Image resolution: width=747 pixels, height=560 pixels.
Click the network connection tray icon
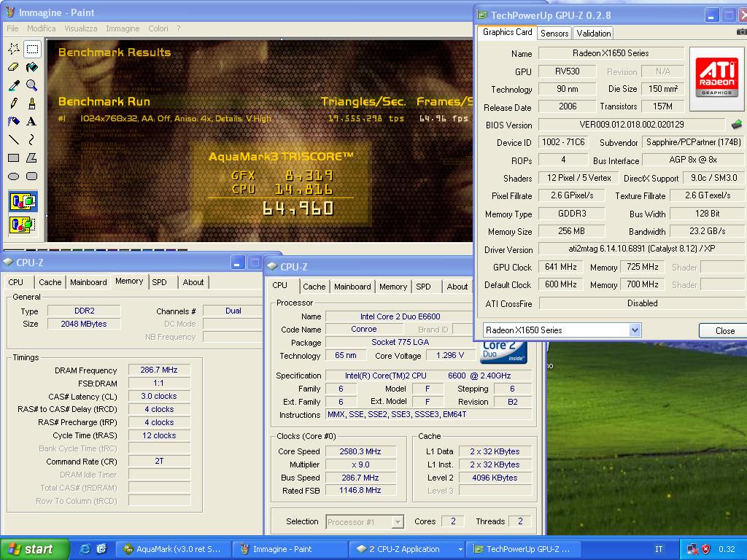[693, 549]
